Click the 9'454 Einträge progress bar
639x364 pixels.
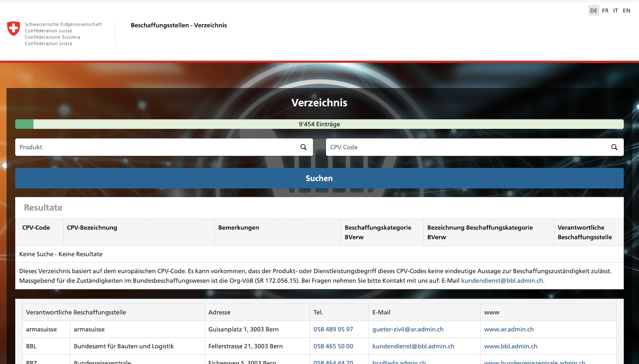(x=319, y=124)
